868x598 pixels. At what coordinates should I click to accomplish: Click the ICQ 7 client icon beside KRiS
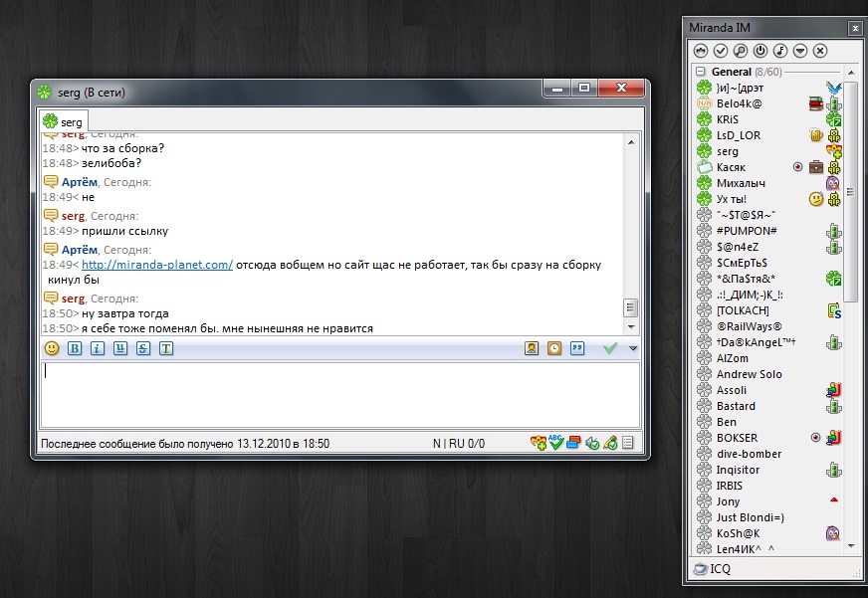[x=834, y=119]
